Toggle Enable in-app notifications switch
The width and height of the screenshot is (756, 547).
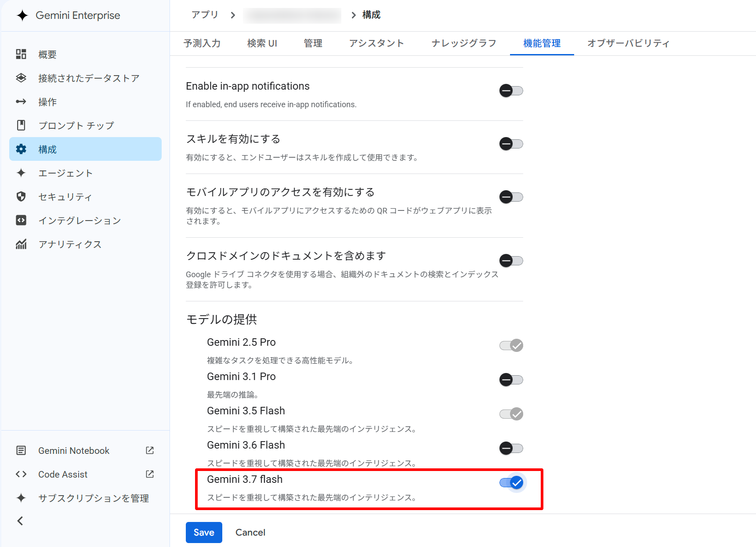coord(511,91)
